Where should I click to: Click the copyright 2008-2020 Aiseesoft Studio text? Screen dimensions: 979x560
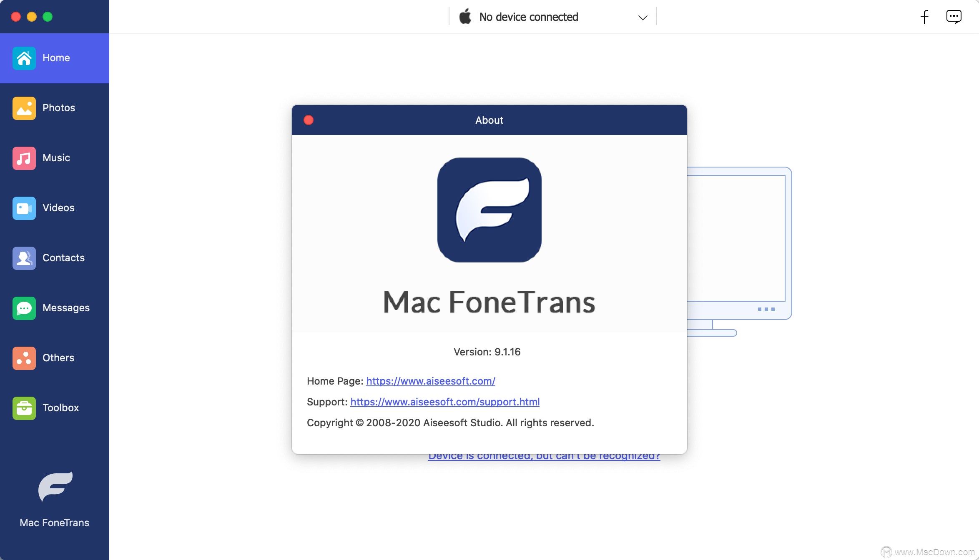point(450,423)
